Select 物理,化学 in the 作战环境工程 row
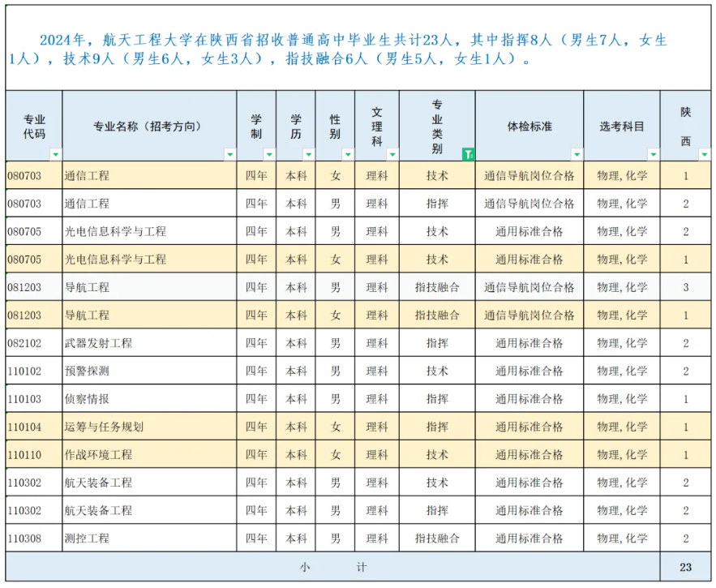 pyautogui.click(x=621, y=454)
